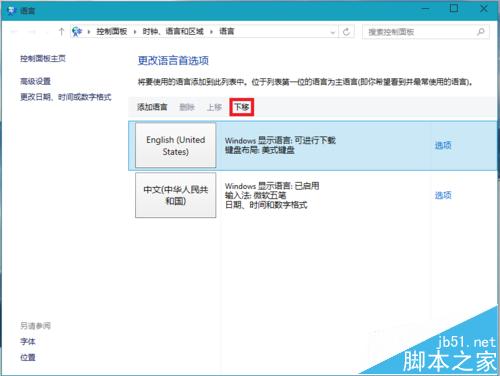500x376 pixels.
Task: Open 更改日期、时间或数字格式 link
Action: [x=66, y=97]
